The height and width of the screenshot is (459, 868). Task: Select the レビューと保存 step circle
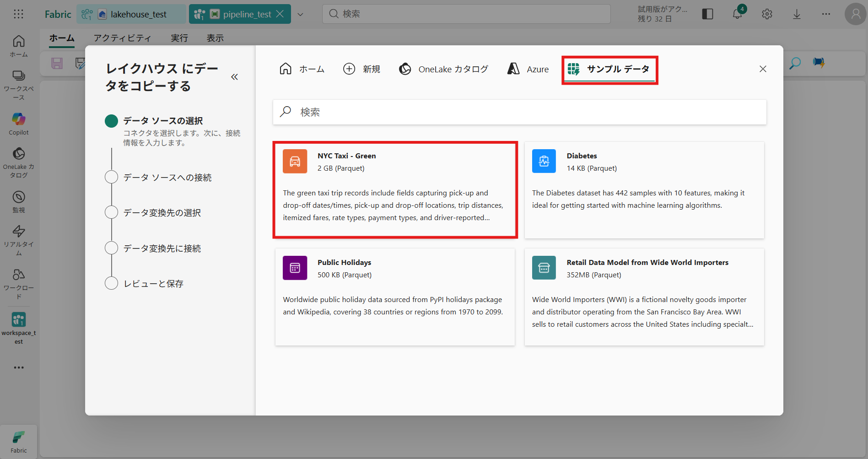(111, 283)
